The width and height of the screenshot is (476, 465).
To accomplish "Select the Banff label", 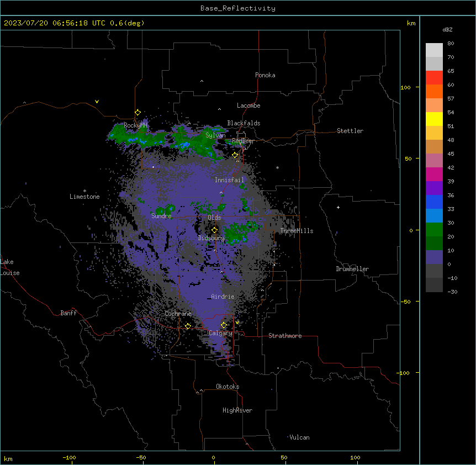I will pyautogui.click(x=68, y=313).
